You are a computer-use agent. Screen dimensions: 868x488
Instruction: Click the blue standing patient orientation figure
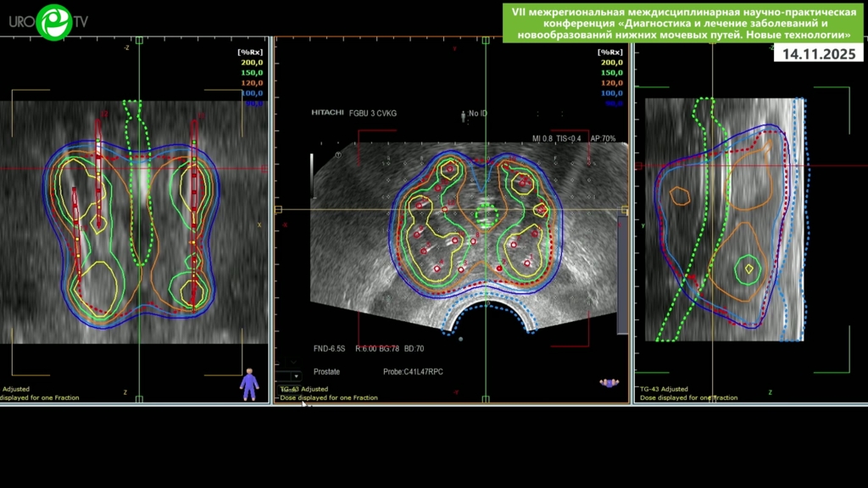point(248,384)
